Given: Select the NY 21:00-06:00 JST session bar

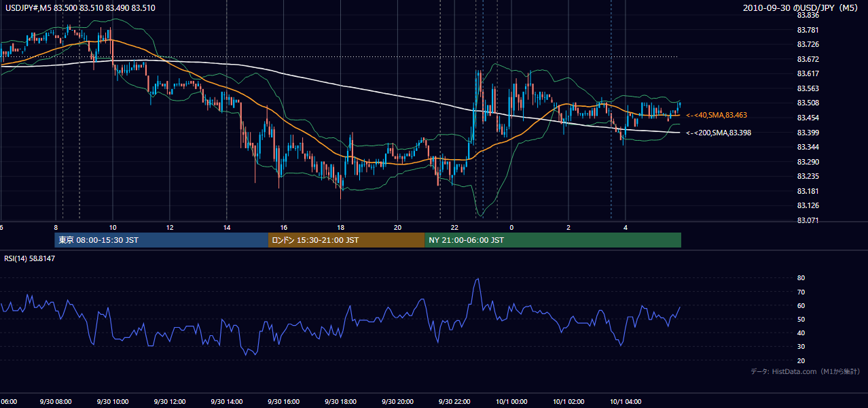Looking at the screenshot, I should click(x=553, y=240).
